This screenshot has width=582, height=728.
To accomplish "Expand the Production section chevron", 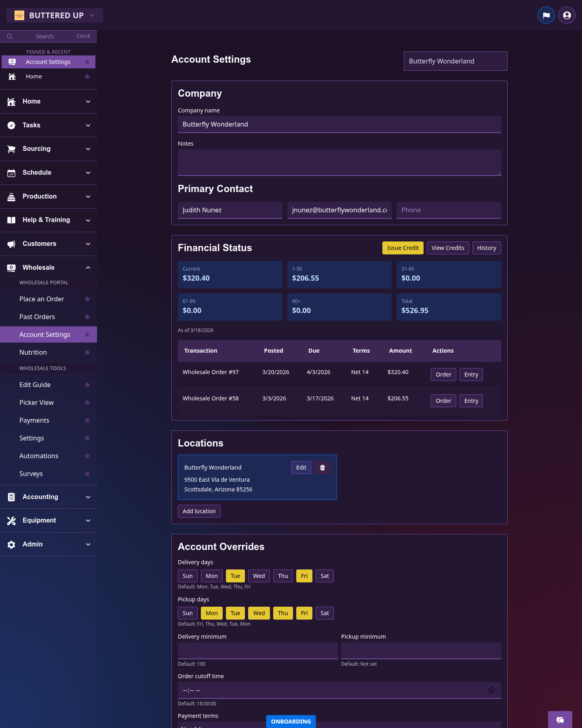I will tap(88, 197).
